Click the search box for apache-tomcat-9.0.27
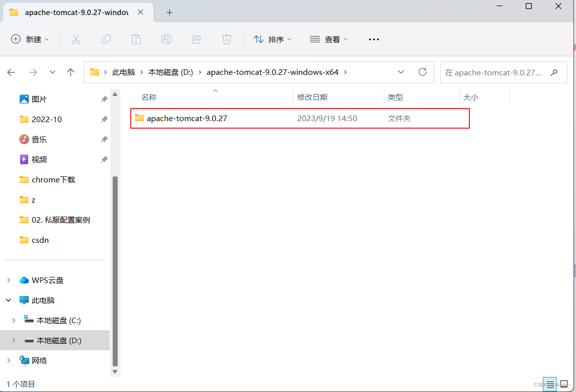 [x=504, y=73]
